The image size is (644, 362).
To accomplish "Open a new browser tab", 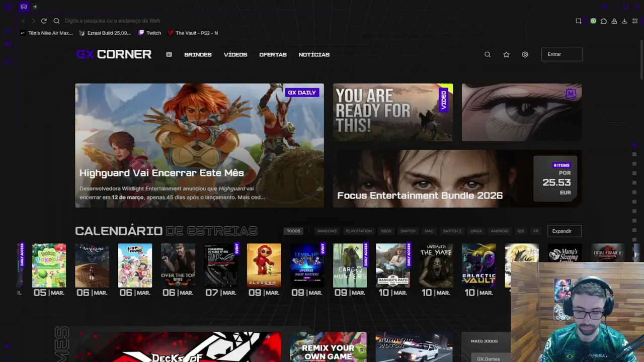I will click(x=35, y=7).
